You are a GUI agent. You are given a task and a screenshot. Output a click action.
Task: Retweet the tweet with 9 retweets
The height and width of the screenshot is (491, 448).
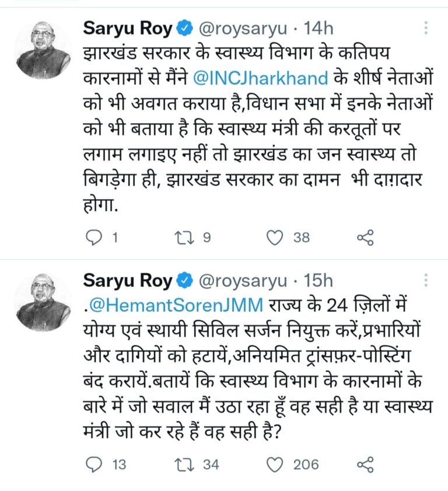[x=184, y=237]
